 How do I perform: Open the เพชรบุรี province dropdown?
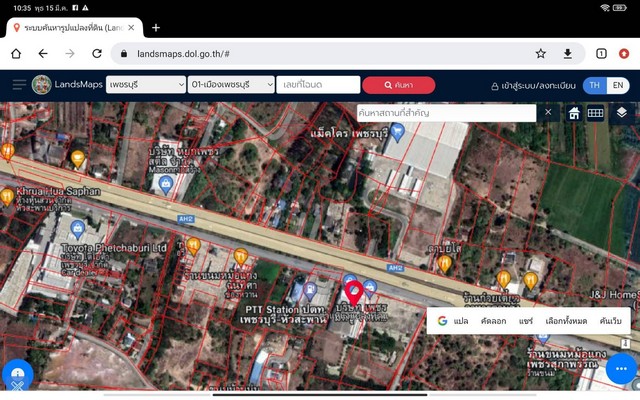point(146,85)
